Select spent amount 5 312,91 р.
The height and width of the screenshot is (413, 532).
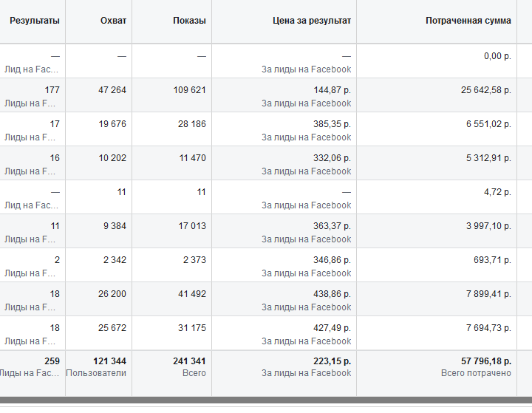(488, 158)
